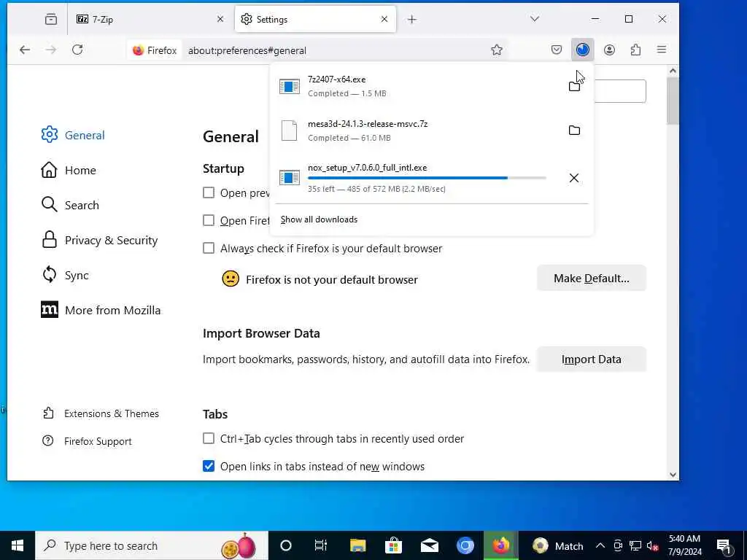Open the Sync settings category
This screenshot has width=747, height=560.
pos(65,275)
